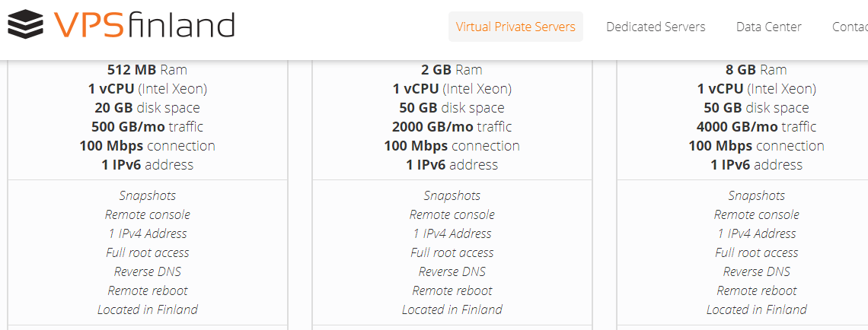868x330 pixels.
Task: Select the 2 GB Ram plan line
Action: click(452, 70)
